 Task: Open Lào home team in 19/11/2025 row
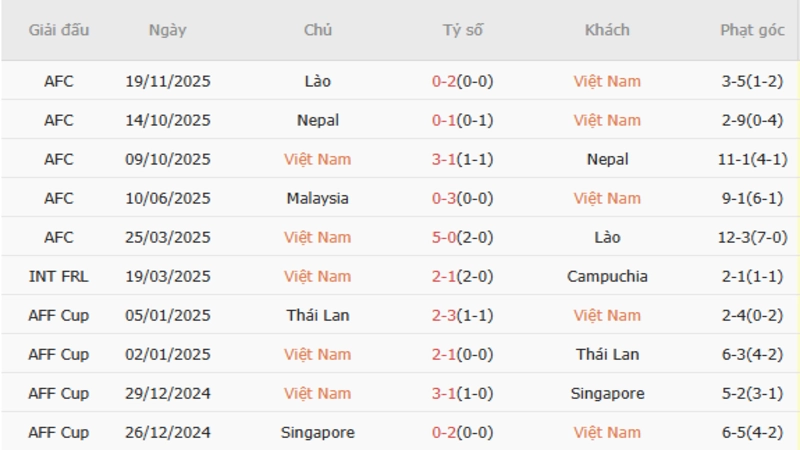click(x=318, y=81)
